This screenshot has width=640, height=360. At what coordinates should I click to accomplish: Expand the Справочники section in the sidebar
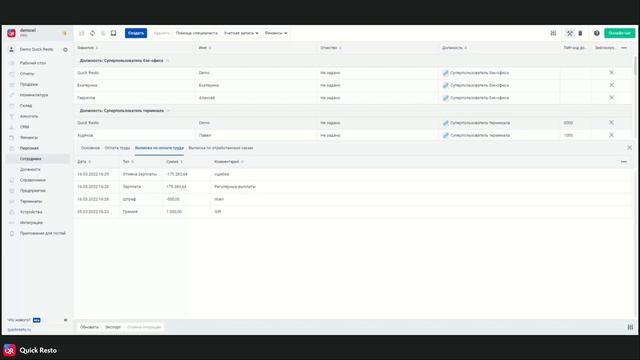click(x=33, y=180)
